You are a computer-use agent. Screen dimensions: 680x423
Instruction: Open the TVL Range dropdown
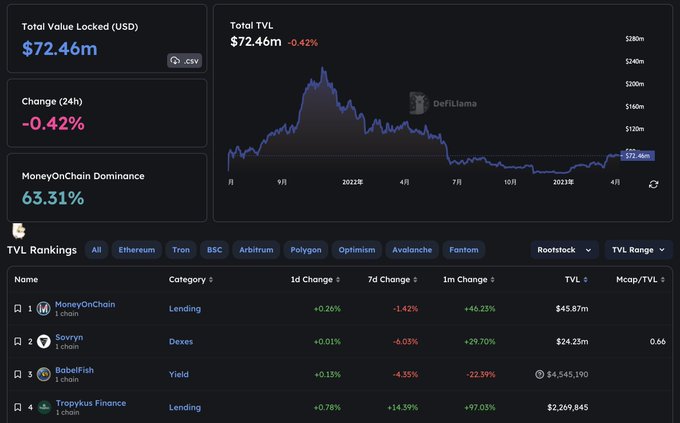(x=638, y=250)
